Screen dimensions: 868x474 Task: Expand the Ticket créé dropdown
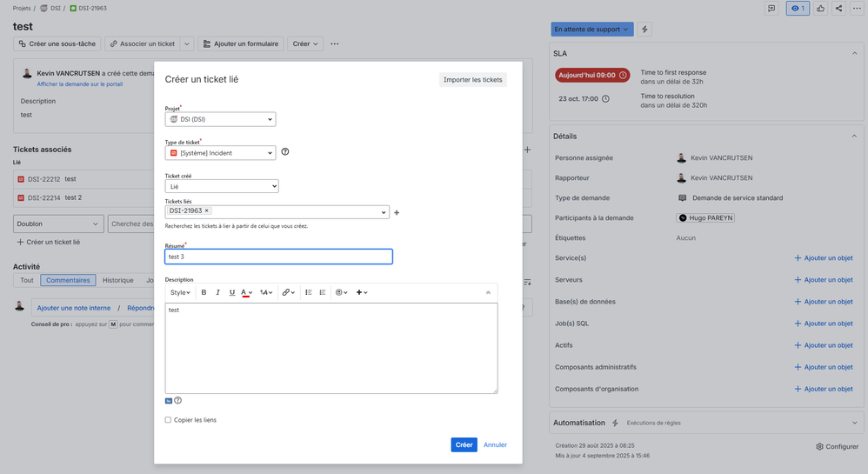click(x=222, y=186)
